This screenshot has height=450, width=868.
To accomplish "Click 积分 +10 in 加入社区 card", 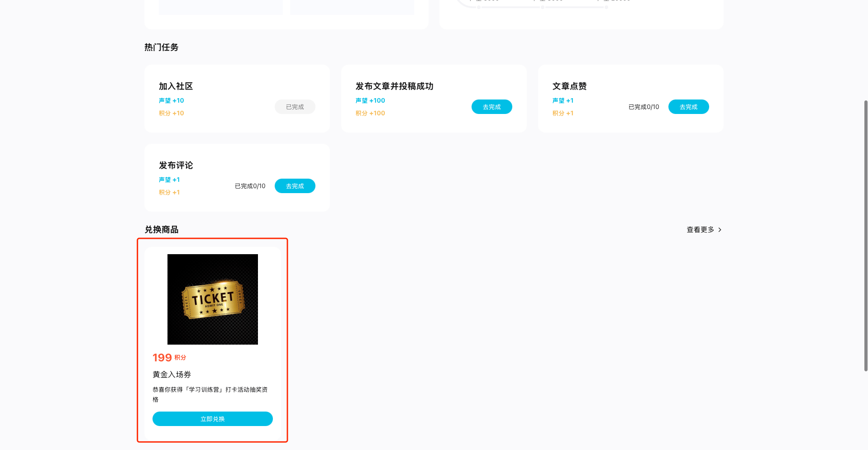I will pos(171,113).
